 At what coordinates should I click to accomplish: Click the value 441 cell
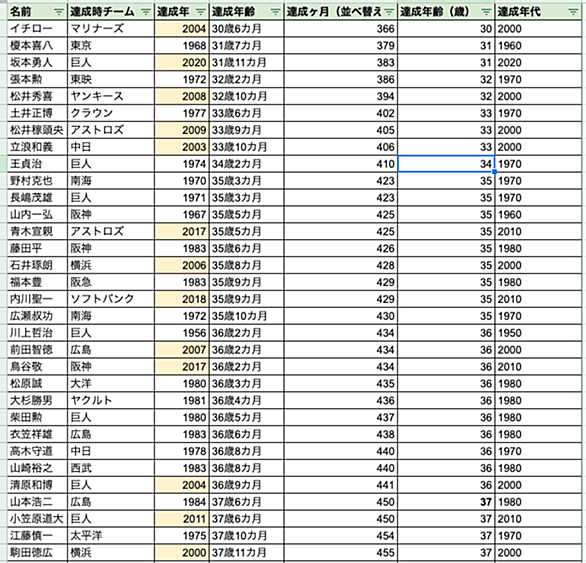(x=341, y=485)
